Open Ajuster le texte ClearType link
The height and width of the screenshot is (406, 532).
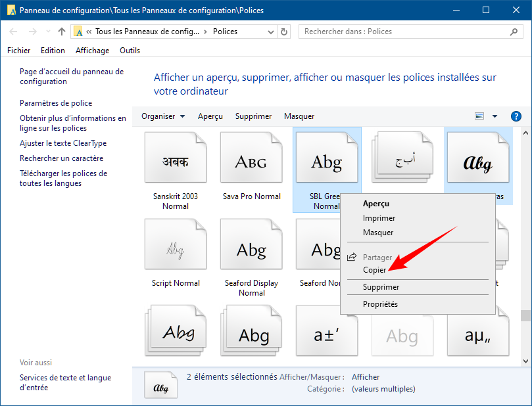(x=63, y=143)
